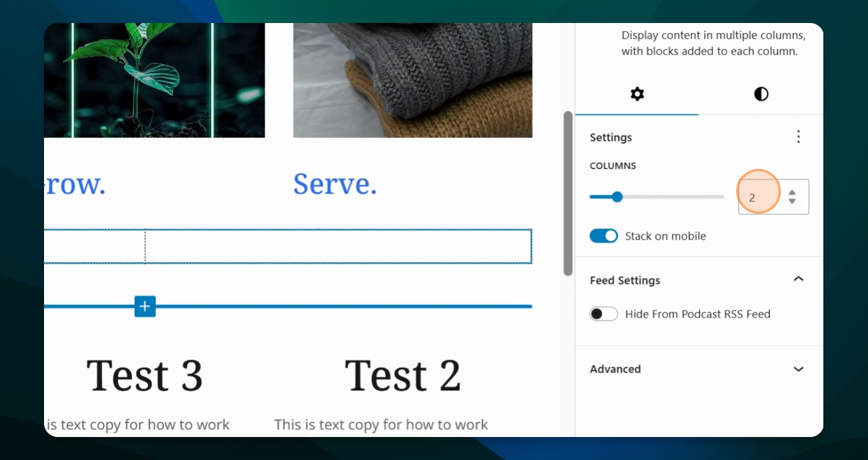Screen dimensions: 868x460
Task: Click the Test 3 heading
Action: pyautogui.click(x=145, y=375)
